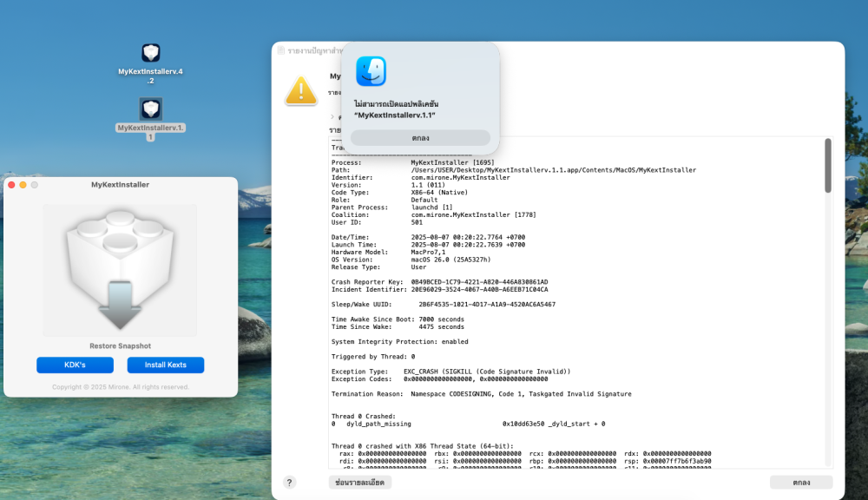Click the MyKextInstaller window title
Image resolution: width=868 pixels, height=500 pixels.
coord(120,185)
